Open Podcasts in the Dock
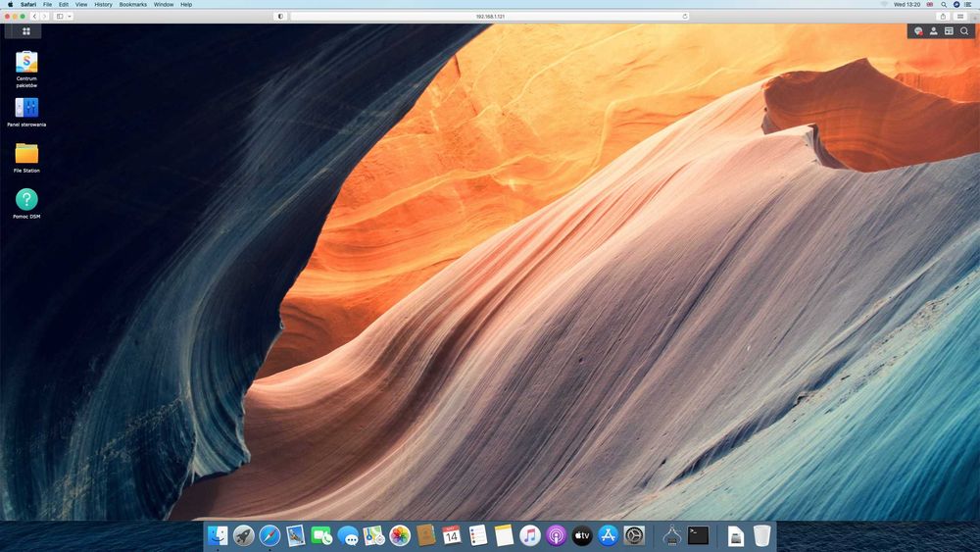Screen dimensions: 980x552 click(556, 535)
